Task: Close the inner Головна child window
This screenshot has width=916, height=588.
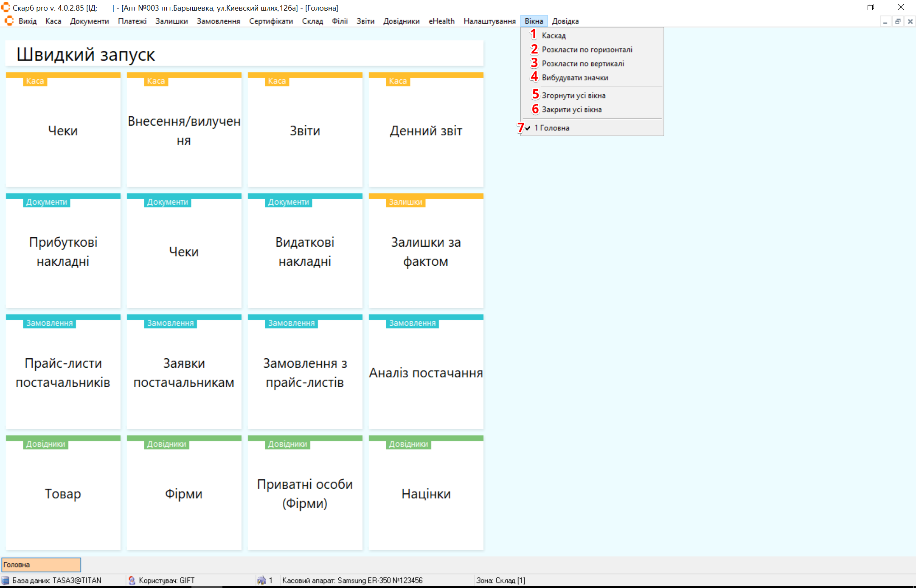Action: 910,21
